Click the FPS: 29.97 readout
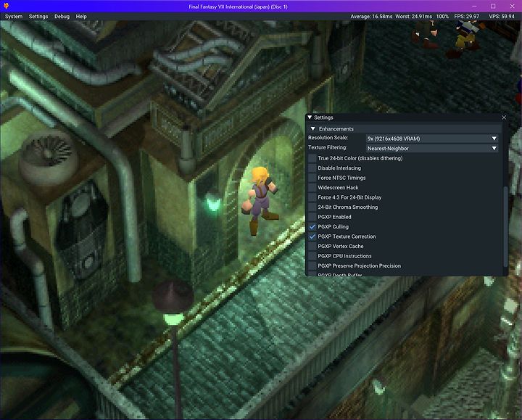522x420 pixels. [466, 16]
